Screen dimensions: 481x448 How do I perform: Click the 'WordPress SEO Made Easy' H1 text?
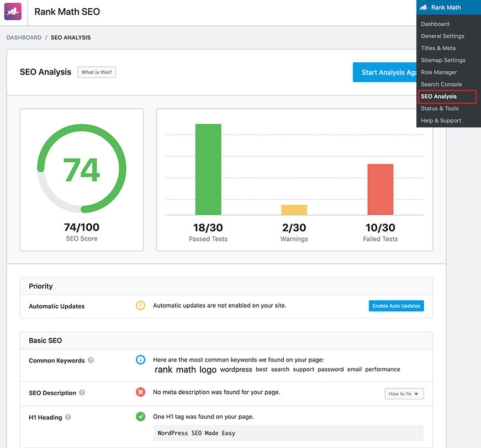[197, 433]
